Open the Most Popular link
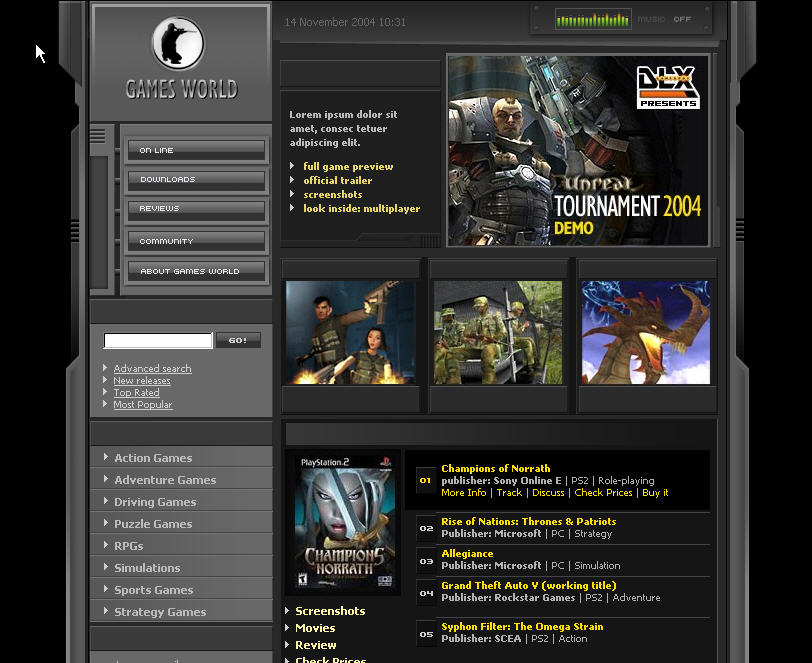Viewport: 812px width, 663px height. tap(143, 405)
